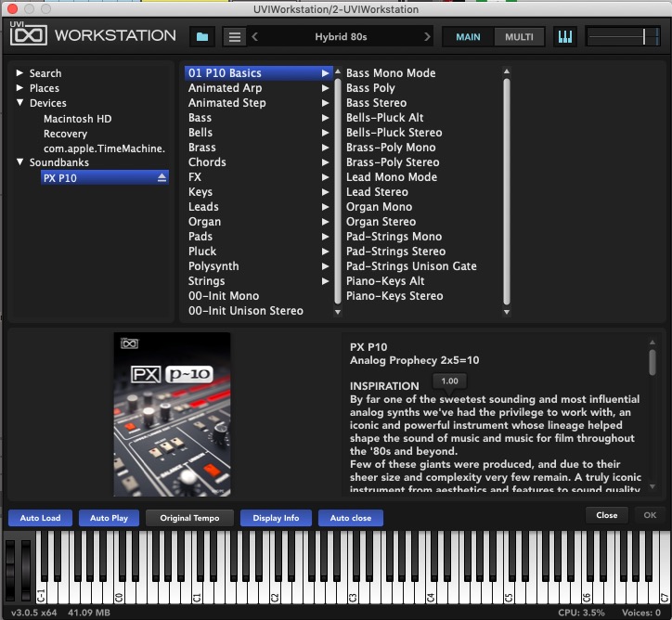Load Piano-Keys Stereo preset
The width and height of the screenshot is (672, 620).
point(394,296)
